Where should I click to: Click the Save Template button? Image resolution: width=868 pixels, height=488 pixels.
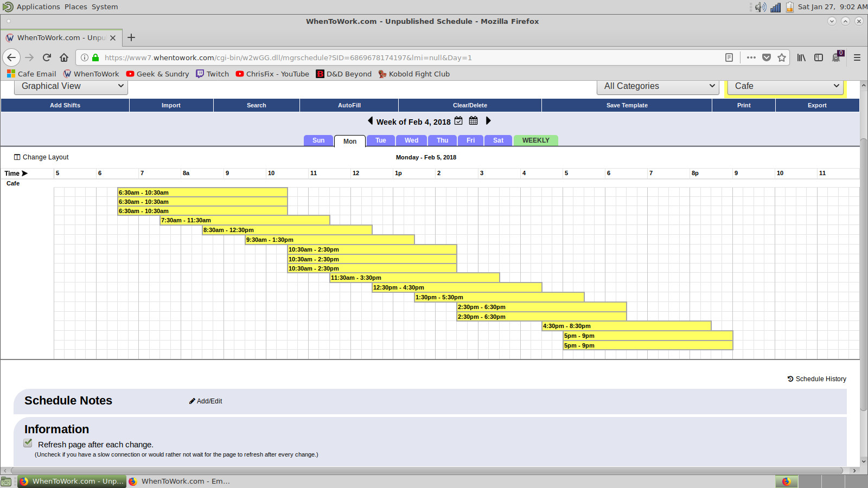(627, 105)
